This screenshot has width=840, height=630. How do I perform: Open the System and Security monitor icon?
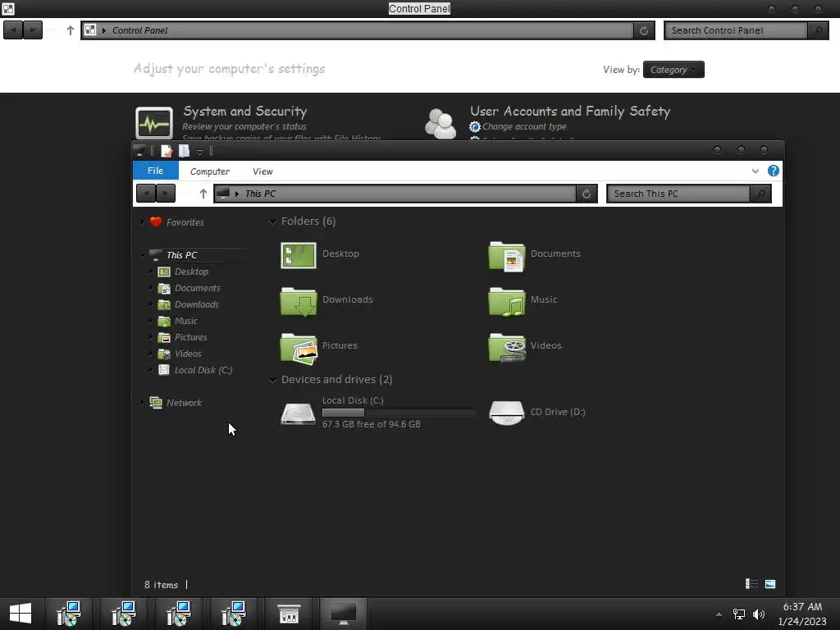coord(154,123)
